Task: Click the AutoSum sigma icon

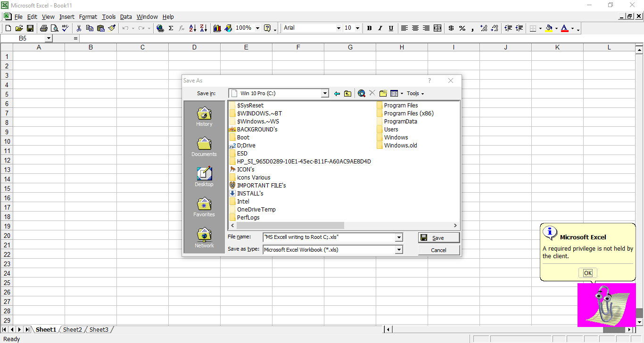Action: pos(171,28)
